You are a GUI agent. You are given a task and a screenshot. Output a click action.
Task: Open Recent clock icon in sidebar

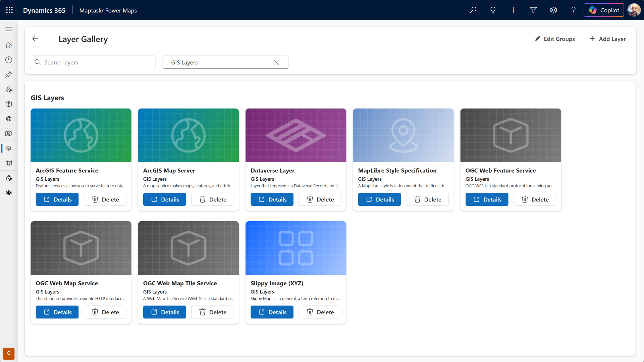(9, 60)
